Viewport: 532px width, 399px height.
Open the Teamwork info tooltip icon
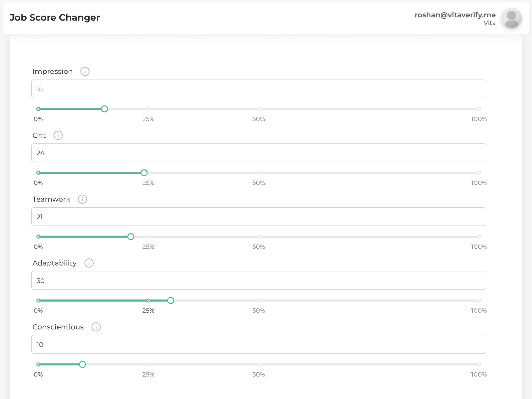pos(82,199)
